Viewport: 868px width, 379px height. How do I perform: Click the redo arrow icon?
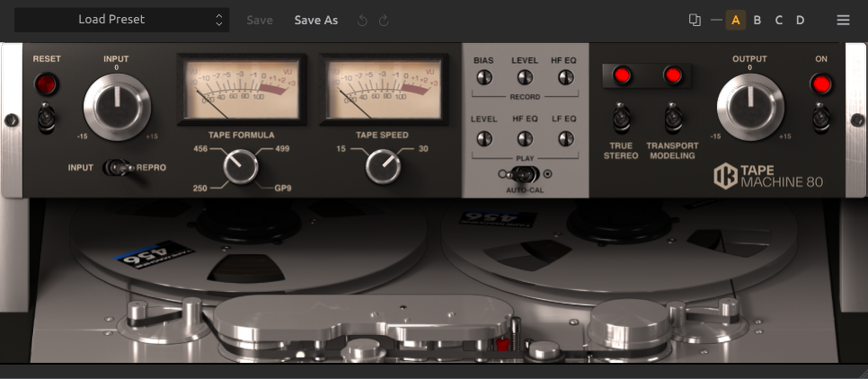click(384, 20)
